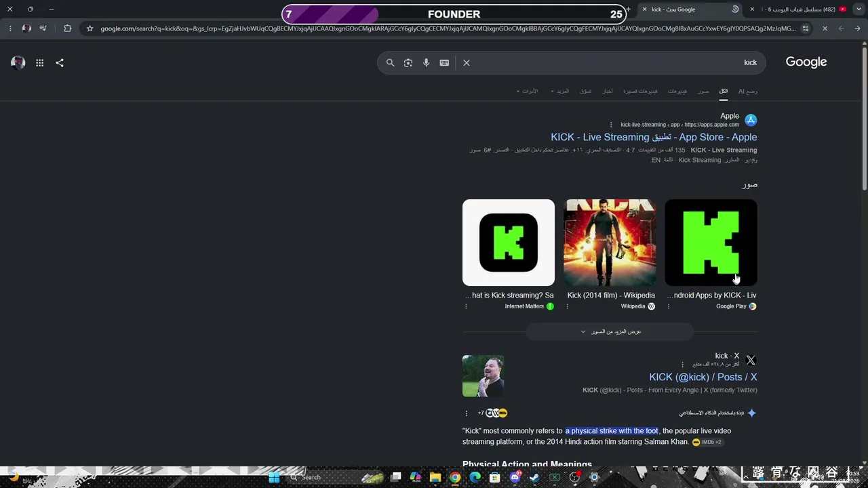The width and height of the screenshot is (868, 488).
Task: Click the share icon near the apps grid
Action: click(60, 63)
